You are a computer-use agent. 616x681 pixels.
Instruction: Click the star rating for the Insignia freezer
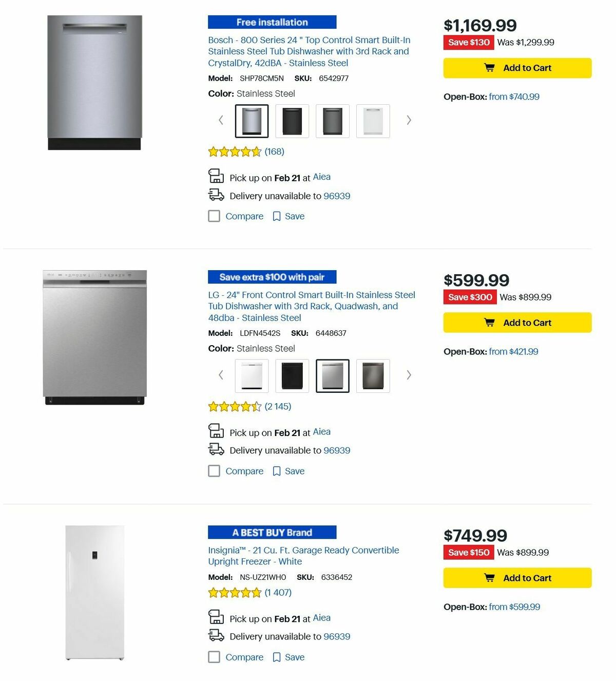coord(235,593)
